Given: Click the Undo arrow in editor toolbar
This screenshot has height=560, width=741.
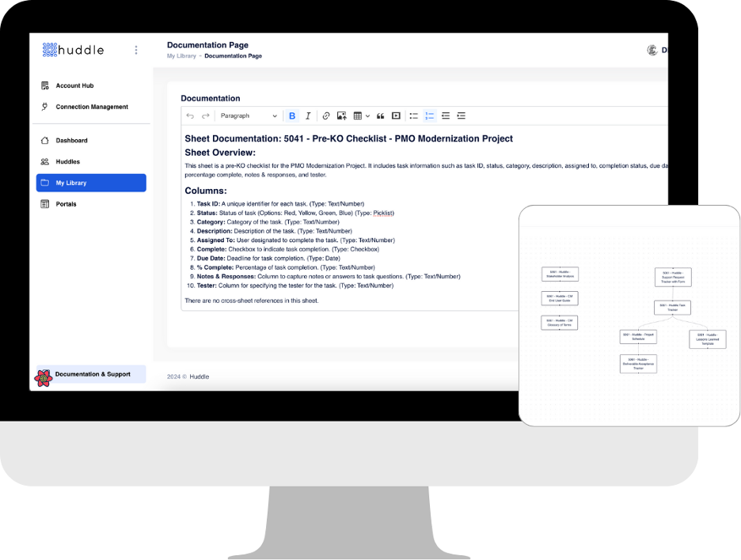Looking at the screenshot, I should [190, 116].
